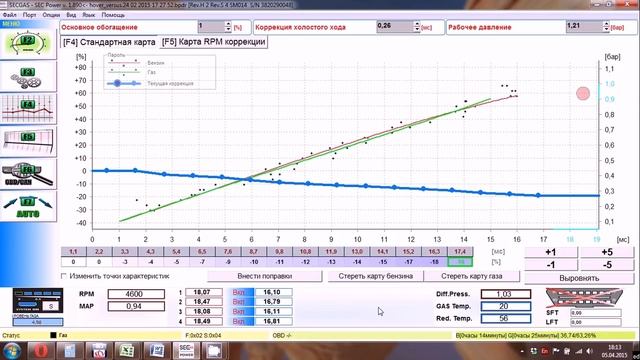The image size is (640, 360).
Task: Open the taskbar item right of SEC Power
Action: [x=215, y=351]
